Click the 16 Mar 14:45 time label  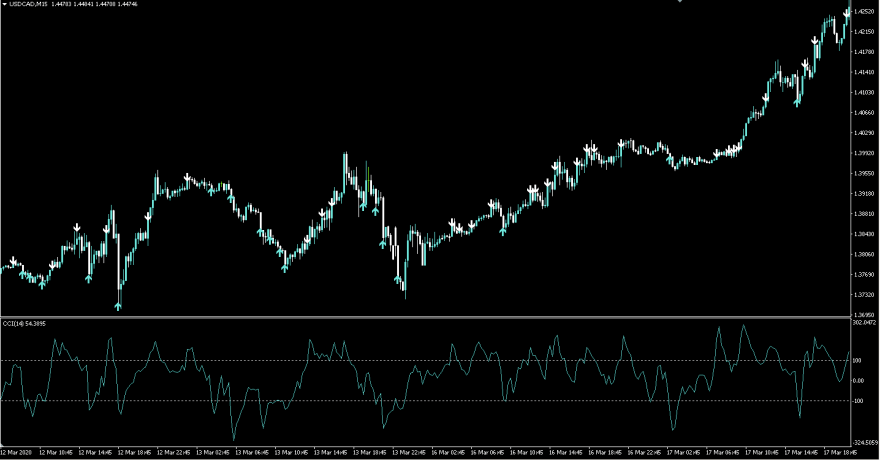click(x=566, y=452)
